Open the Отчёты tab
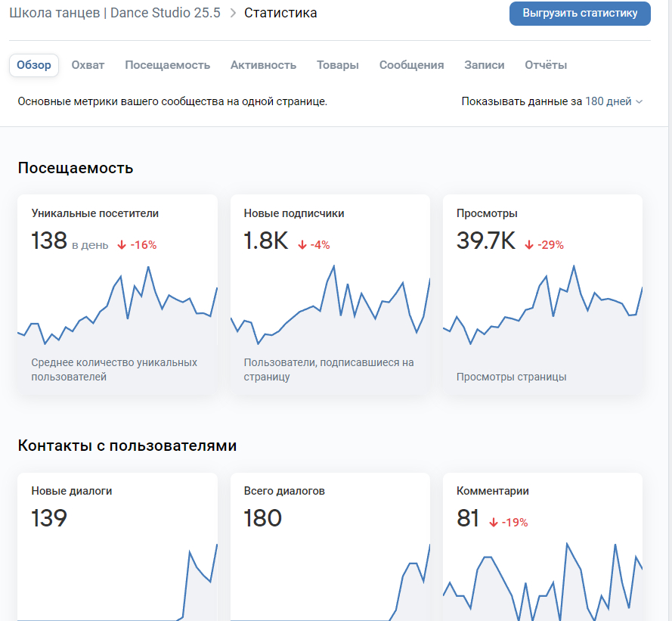The height and width of the screenshot is (621, 672). (546, 65)
